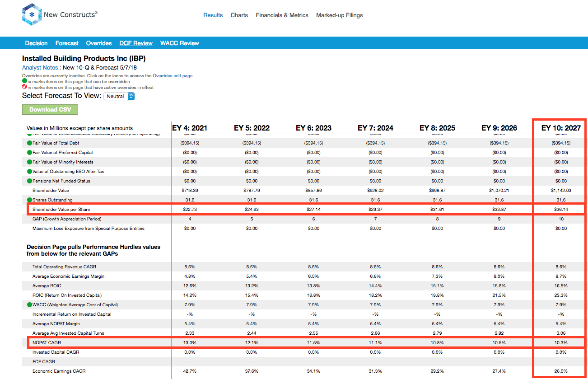Click green override dot for Fair Value of Preferred Capital
The image size is (588, 379).
(29, 152)
